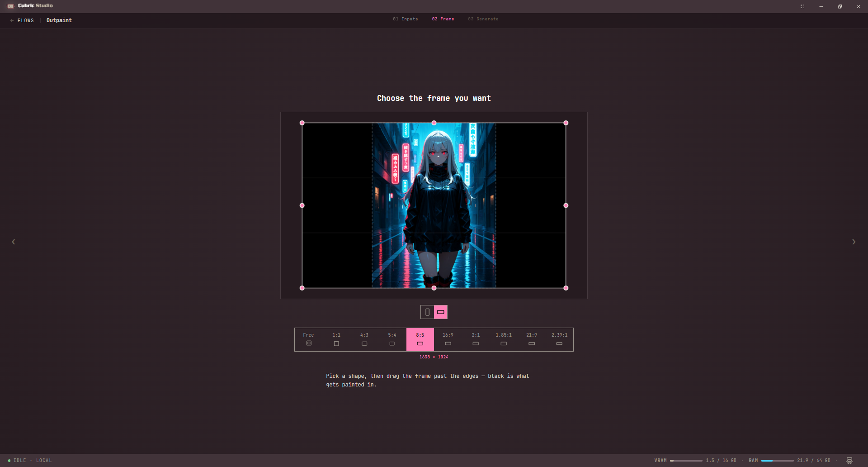
Task: Pick the 21:9 aspect ratio
Action: (532, 339)
